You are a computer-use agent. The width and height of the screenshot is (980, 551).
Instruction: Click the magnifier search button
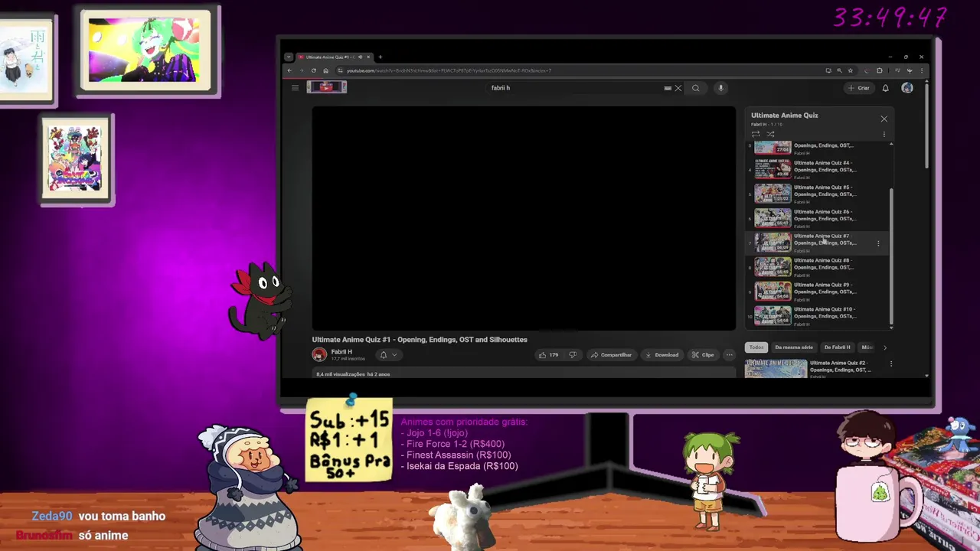tap(695, 88)
